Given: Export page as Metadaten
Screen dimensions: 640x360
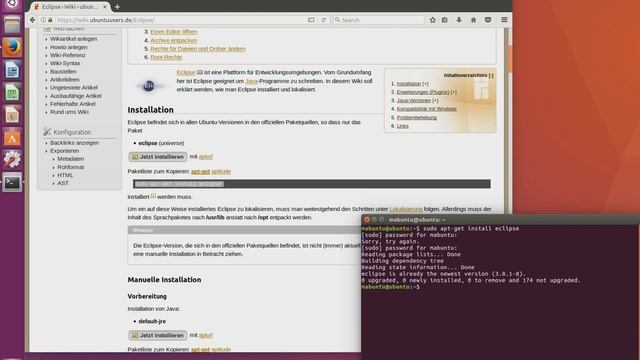Looking at the screenshot, I should (x=71, y=159).
